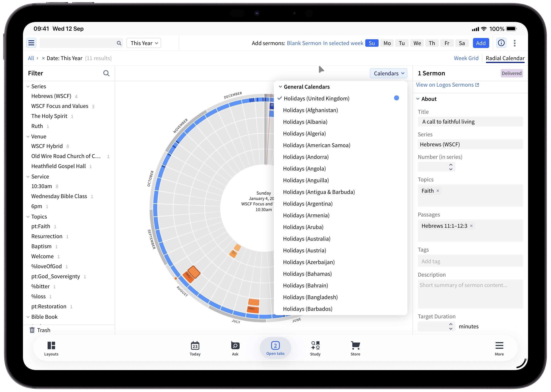Open the More menu
Image resolution: width=551 pixels, height=392 pixels.
pos(499,349)
